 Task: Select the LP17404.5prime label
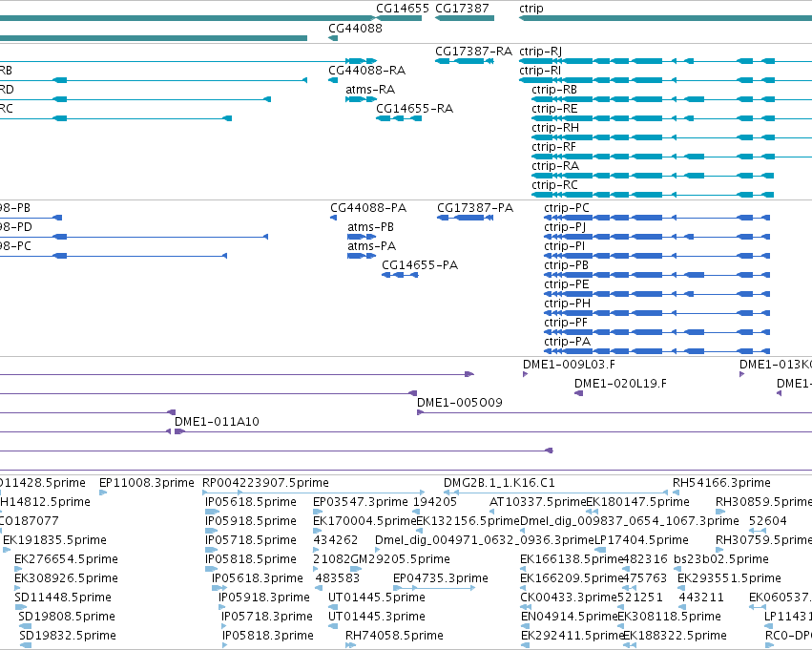(x=641, y=541)
